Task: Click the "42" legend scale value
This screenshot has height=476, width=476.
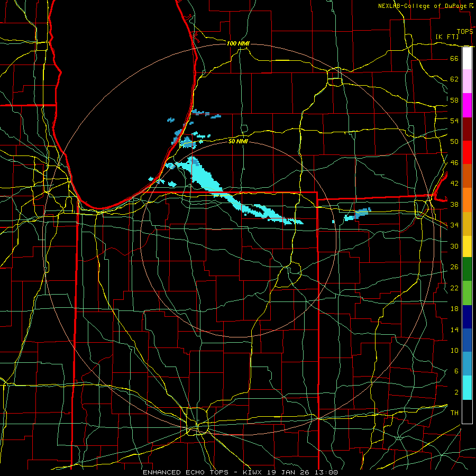Action: click(454, 184)
